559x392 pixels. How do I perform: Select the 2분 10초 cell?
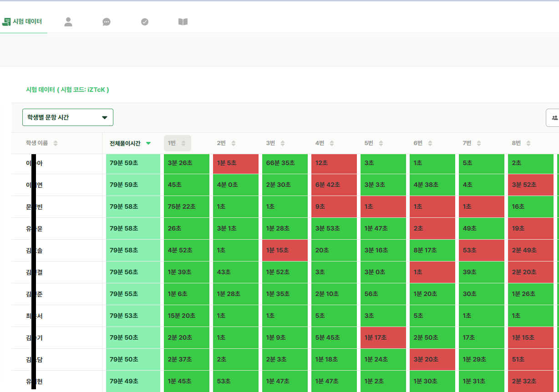coord(334,294)
